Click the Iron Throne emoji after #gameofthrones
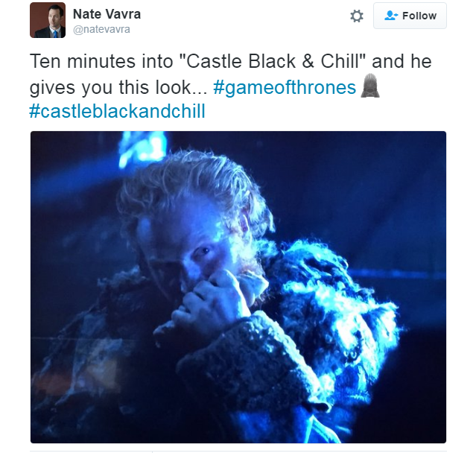 coord(370,86)
